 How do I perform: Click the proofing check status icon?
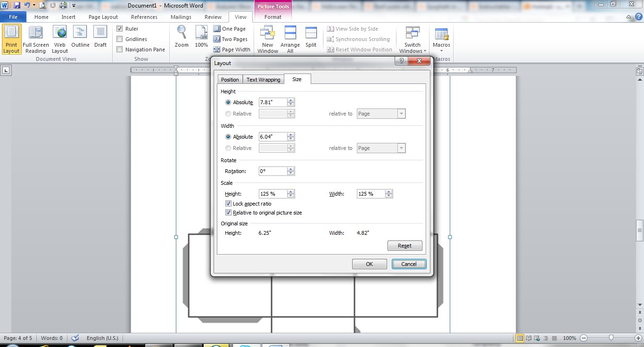75,338
